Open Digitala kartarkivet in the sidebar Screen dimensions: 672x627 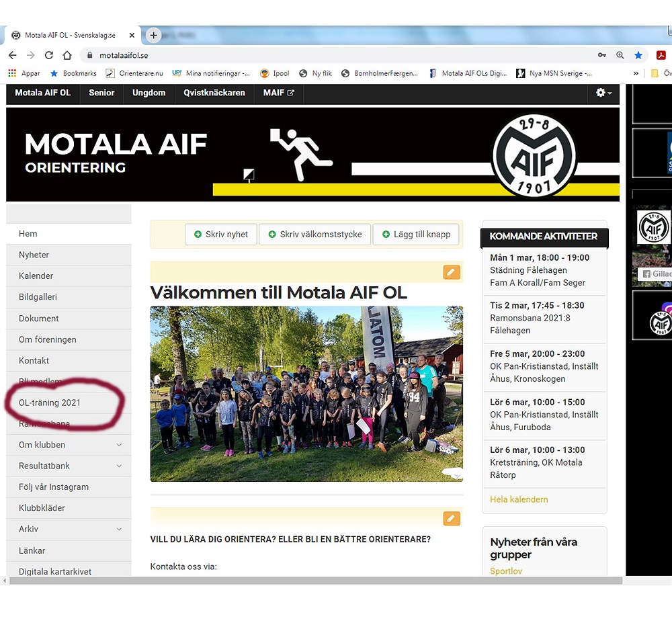[69, 570]
